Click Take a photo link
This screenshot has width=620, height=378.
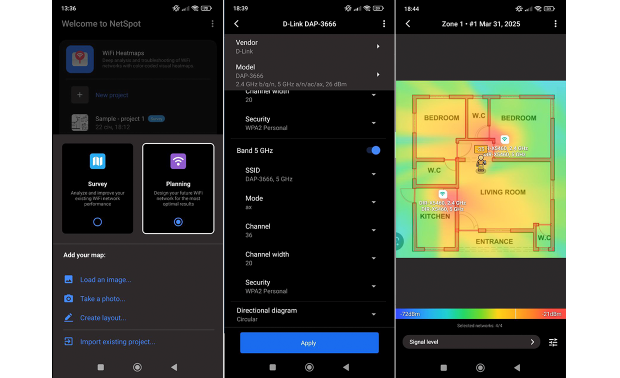click(103, 299)
